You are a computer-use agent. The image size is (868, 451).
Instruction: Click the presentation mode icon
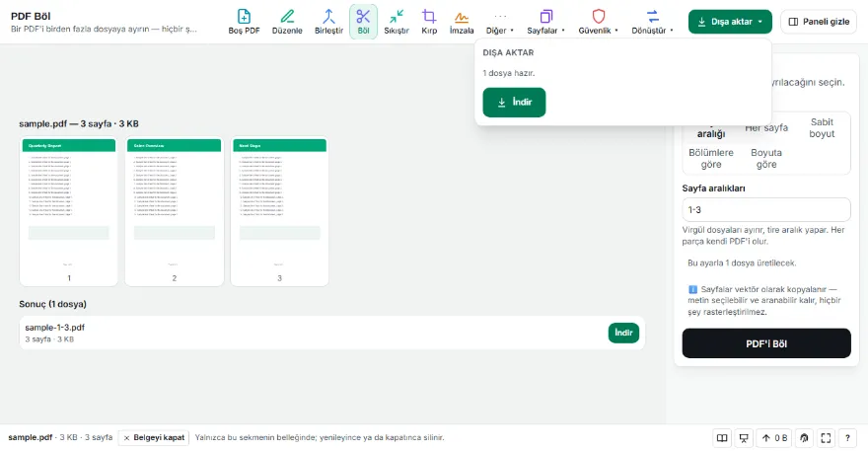pos(744,438)
